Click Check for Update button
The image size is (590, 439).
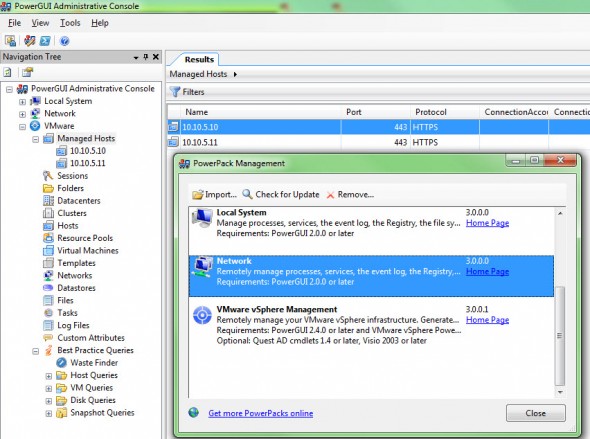click(x=281, y=194)
